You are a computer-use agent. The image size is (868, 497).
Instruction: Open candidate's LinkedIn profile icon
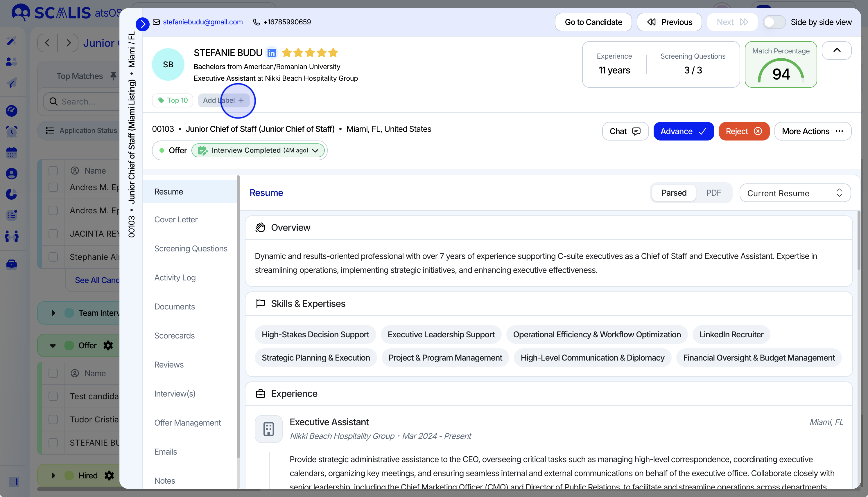coord(271,53)
